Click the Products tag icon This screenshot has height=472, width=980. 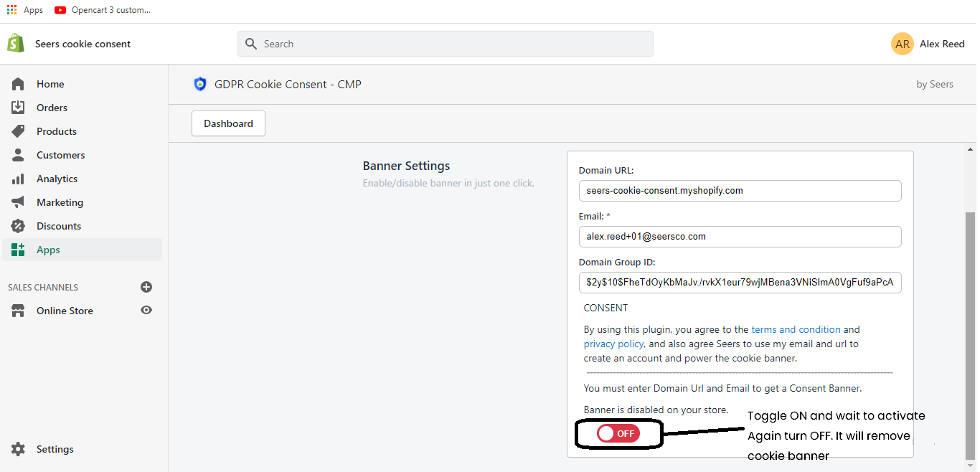18,131
